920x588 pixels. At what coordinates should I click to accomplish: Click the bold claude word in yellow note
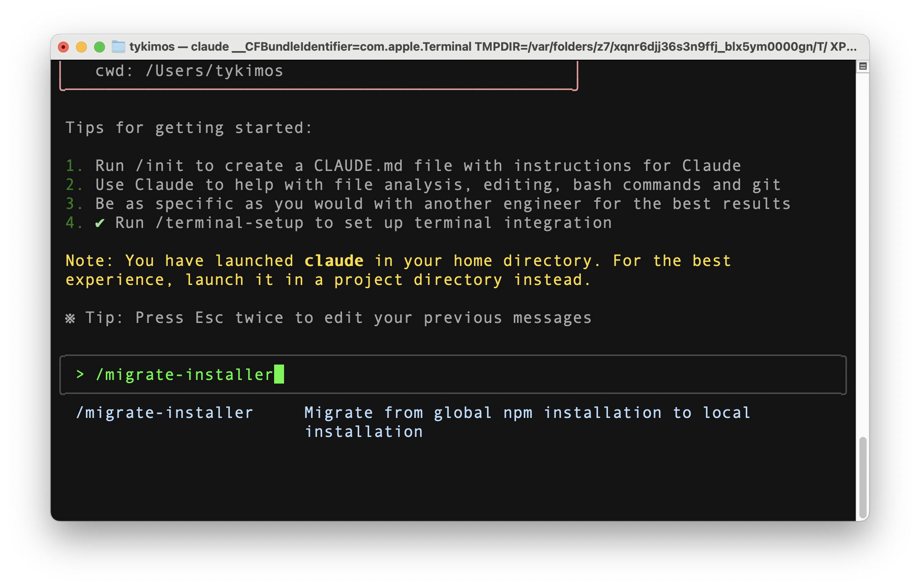coord(334,261)
